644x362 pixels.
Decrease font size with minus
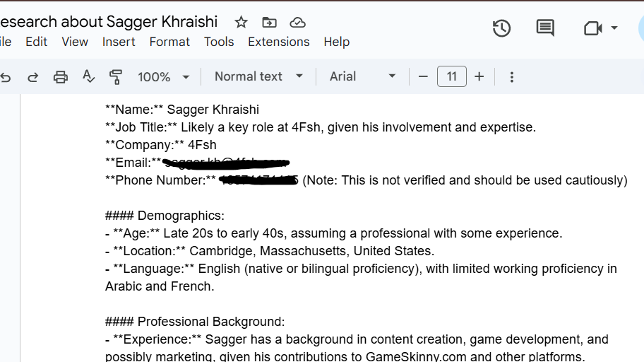tap(423, 76)
